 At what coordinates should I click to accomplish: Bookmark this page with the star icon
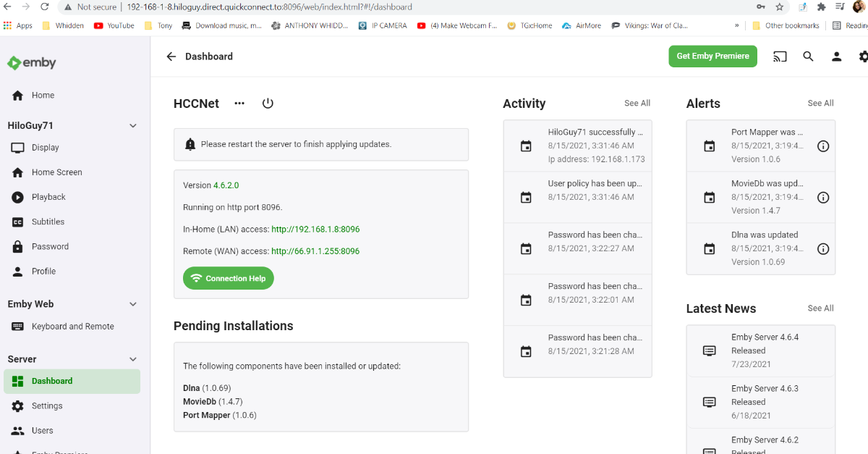[x=780, y=7]
